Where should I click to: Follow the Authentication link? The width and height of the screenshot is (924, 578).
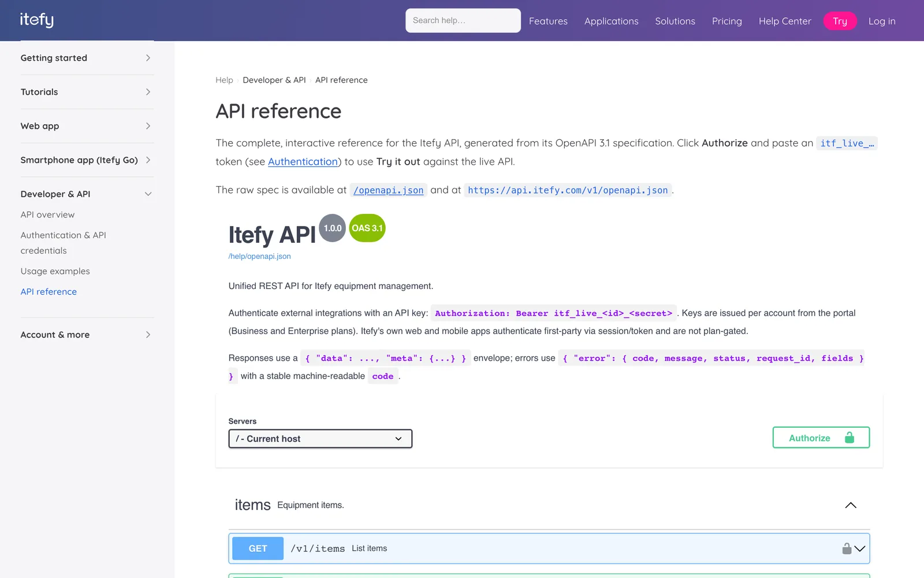point(303,162)
